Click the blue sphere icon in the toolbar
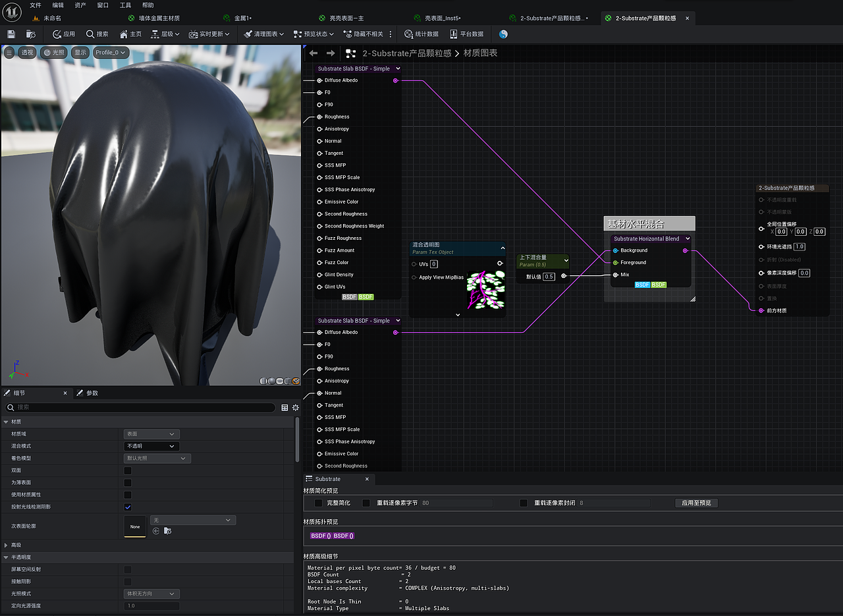 click(504, 34)
